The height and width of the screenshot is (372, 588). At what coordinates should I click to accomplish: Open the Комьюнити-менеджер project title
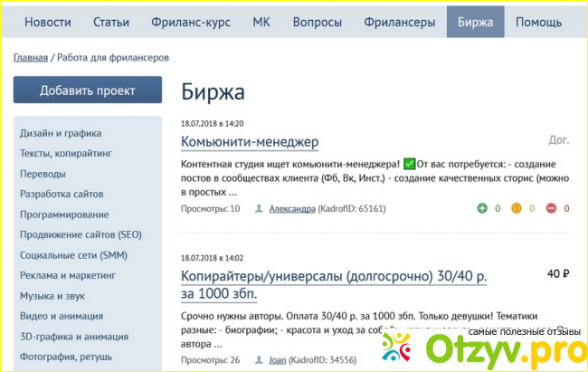point(250,142)
